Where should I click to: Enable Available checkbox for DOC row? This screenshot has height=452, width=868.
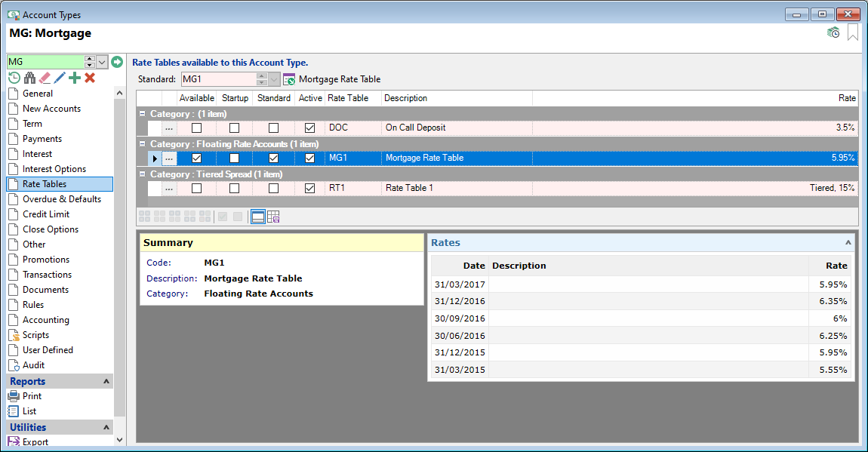(196, 128)
